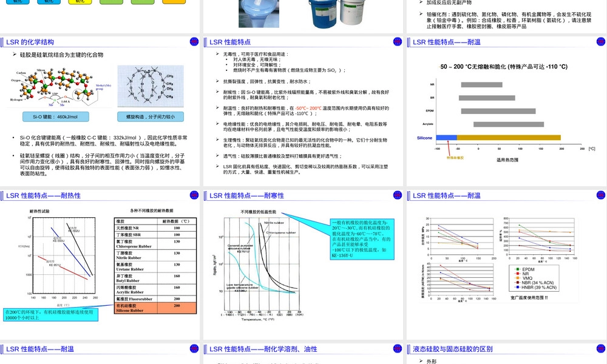
Task: Click the helical siloxane structure diagram
Action: coord(151,86)
